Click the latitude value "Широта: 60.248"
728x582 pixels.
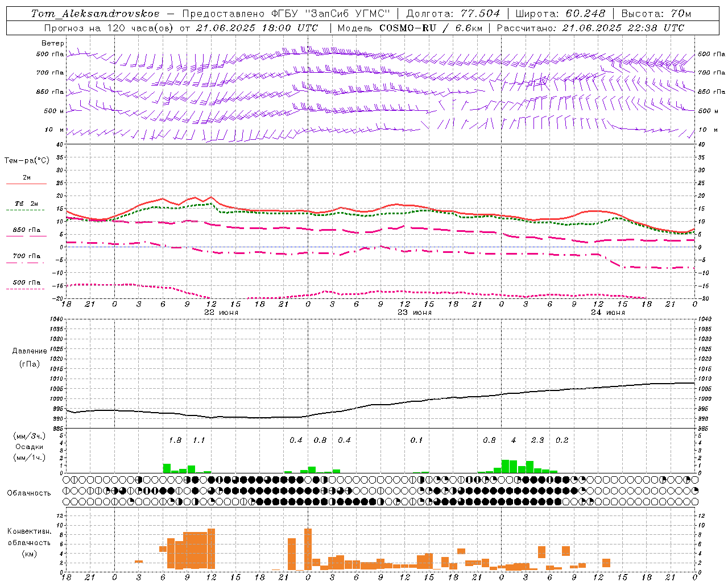[x=561, y=14]
